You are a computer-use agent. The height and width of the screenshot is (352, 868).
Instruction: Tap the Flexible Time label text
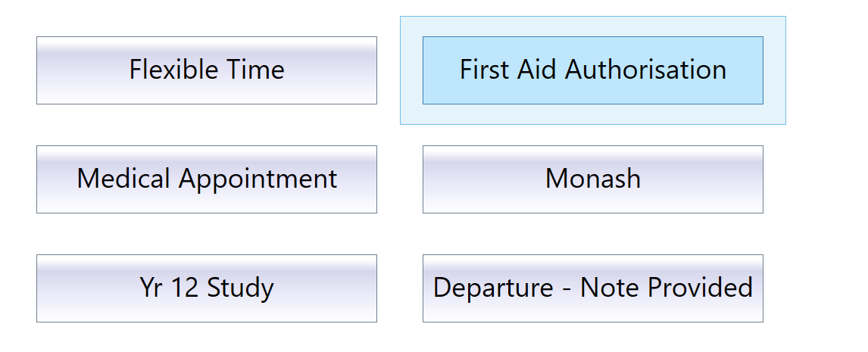tap(207, 70)
